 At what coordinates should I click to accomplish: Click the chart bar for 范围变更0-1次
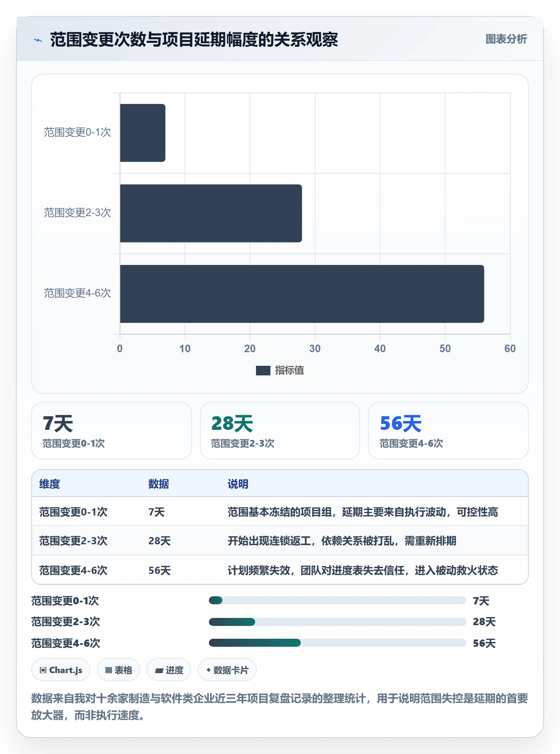[142, 133]
